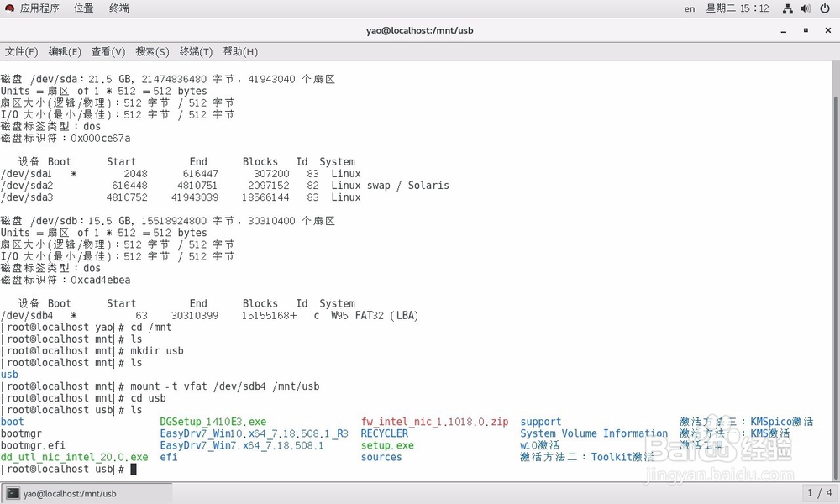Click the sources directory name
Viewport: 840px width, 504px height.
click(381, 457)
